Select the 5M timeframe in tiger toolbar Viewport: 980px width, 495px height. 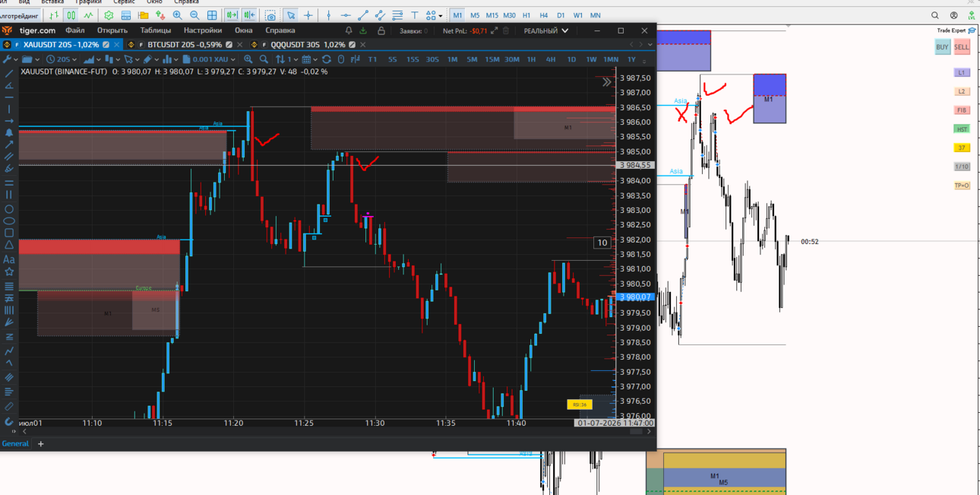pos(472,59)
